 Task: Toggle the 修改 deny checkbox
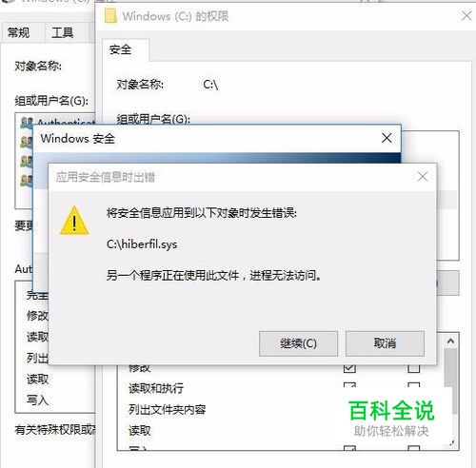414,368
